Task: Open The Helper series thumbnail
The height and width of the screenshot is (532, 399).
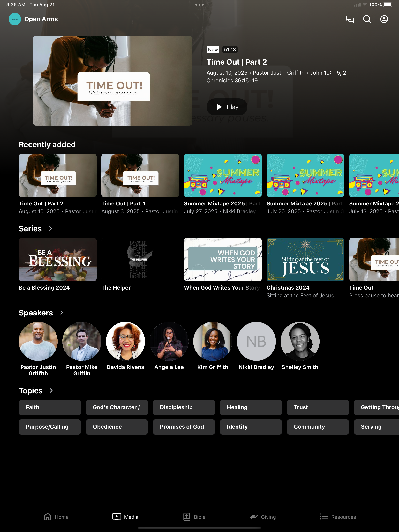Action: [140, 260]
